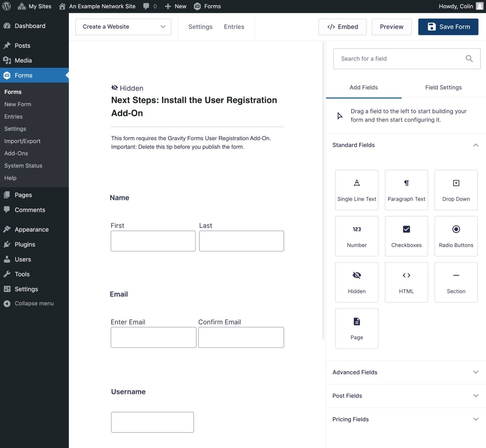Add a Radio Buttons field
Screen dimensions: 486x448
(x=456, y=236)
